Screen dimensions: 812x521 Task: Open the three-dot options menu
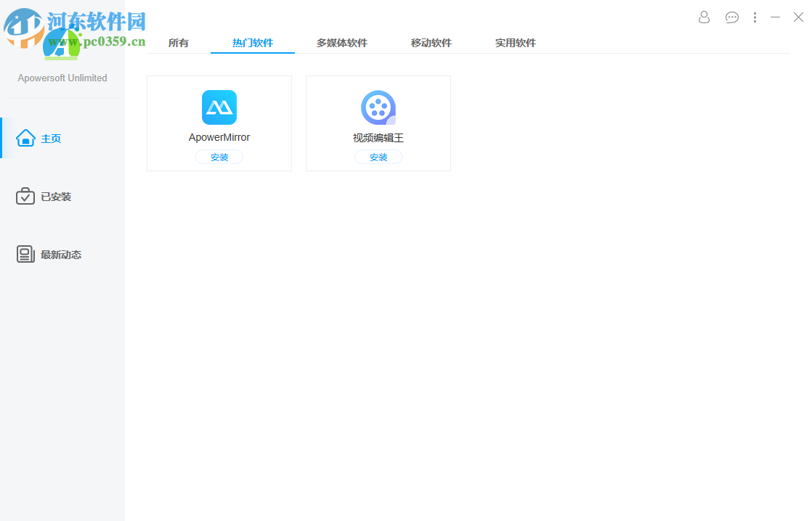[755, 17]
